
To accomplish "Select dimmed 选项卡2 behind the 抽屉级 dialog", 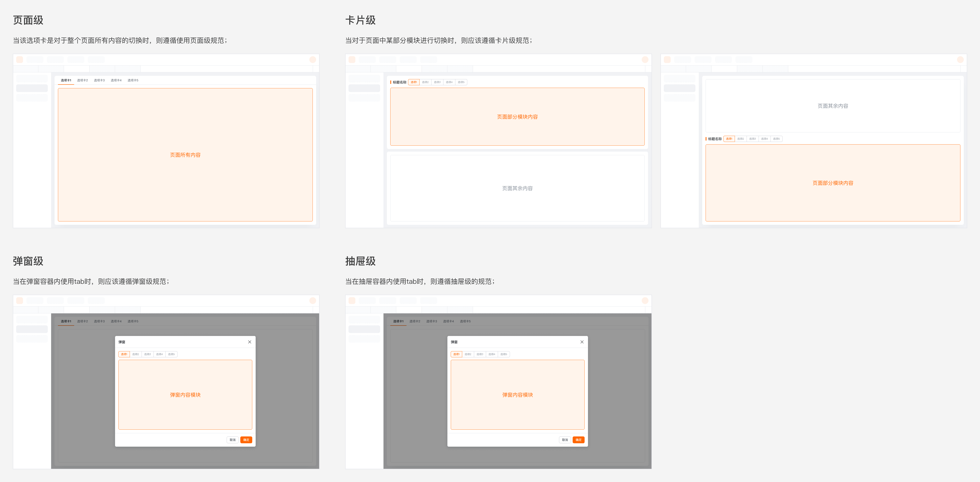I will (x=415, y=321).
